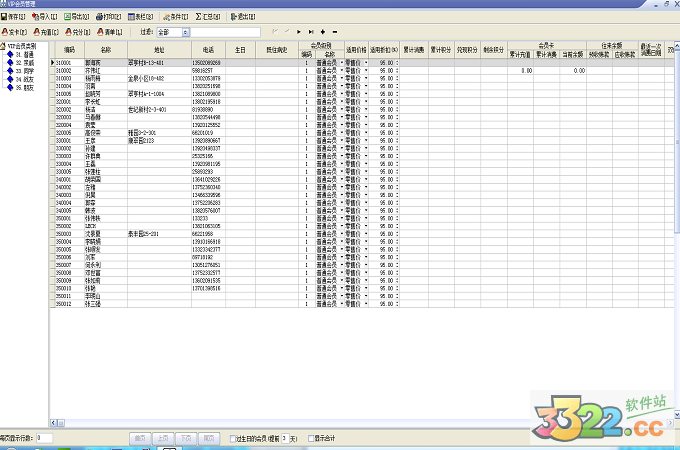This screenshot has height=450, width=680.
Task: Tick the 显示合计 show totals checkbox
Action: tap(311, 438)
